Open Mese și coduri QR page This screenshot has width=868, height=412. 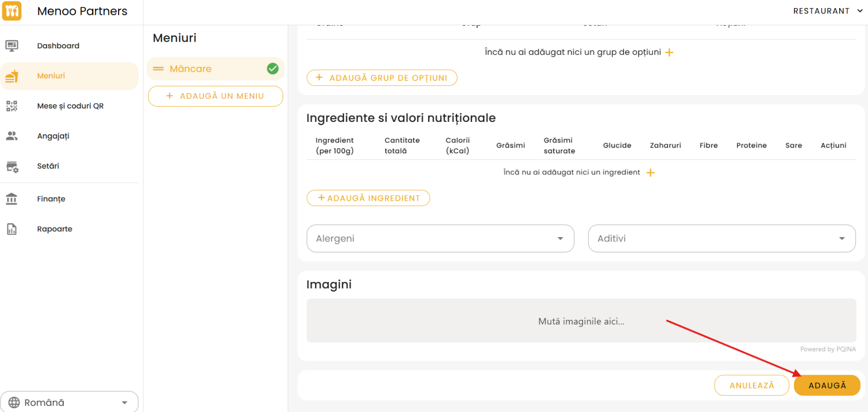70,106
